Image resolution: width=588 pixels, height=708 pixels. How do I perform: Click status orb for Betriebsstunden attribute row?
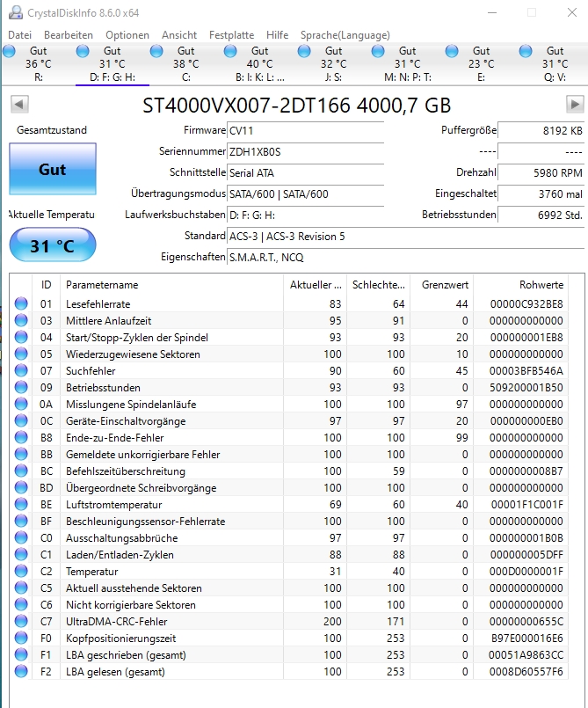click(x=21, y=387)
